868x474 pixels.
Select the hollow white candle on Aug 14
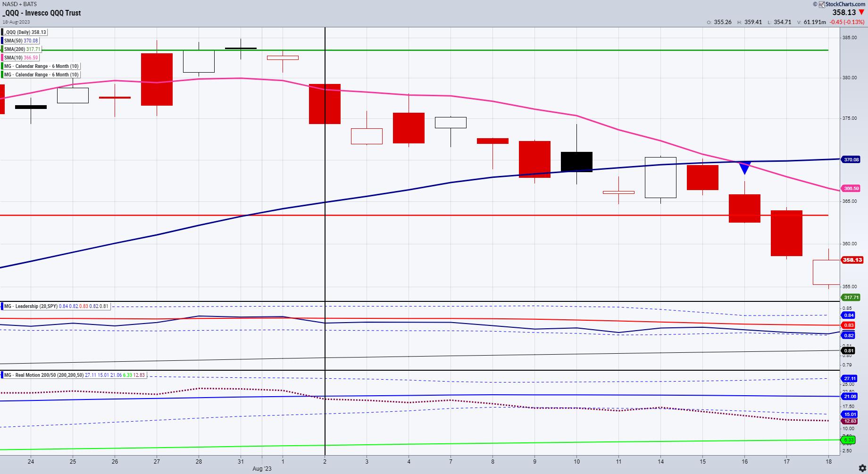[660, 177]
